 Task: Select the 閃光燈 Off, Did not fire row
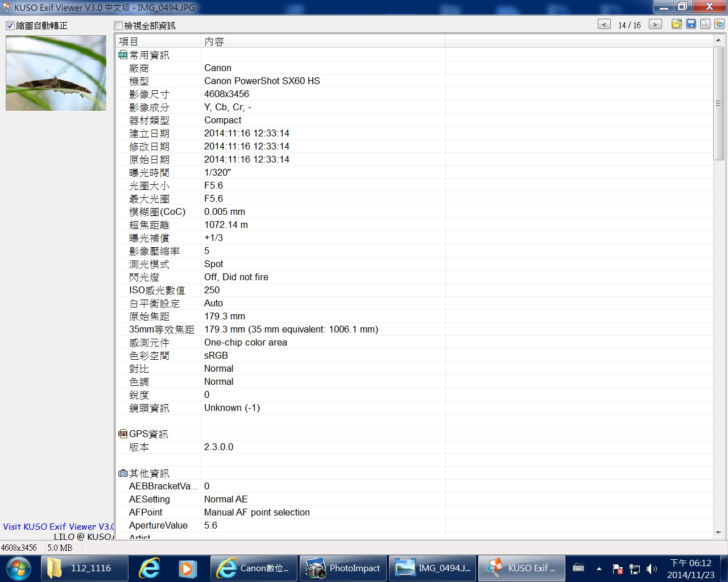[414, 277]
